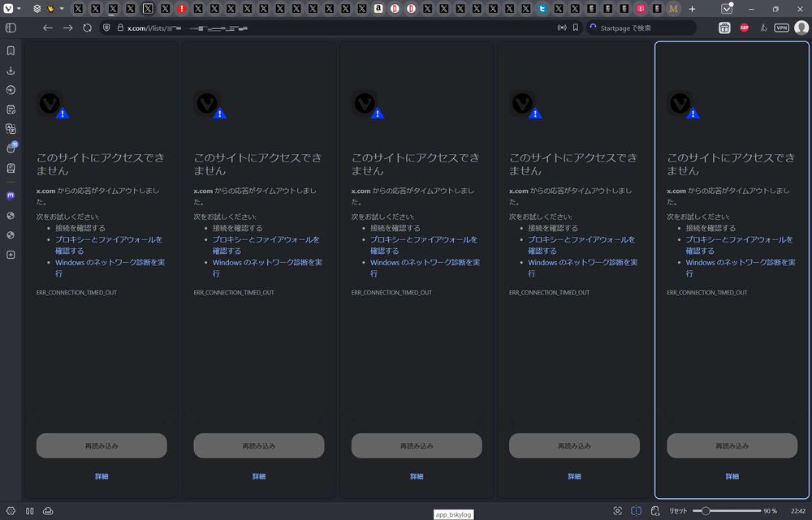The width and height of the screenshot is (812, 520).
Task: Add a new web panel
Action: click(x=11, y=255)
